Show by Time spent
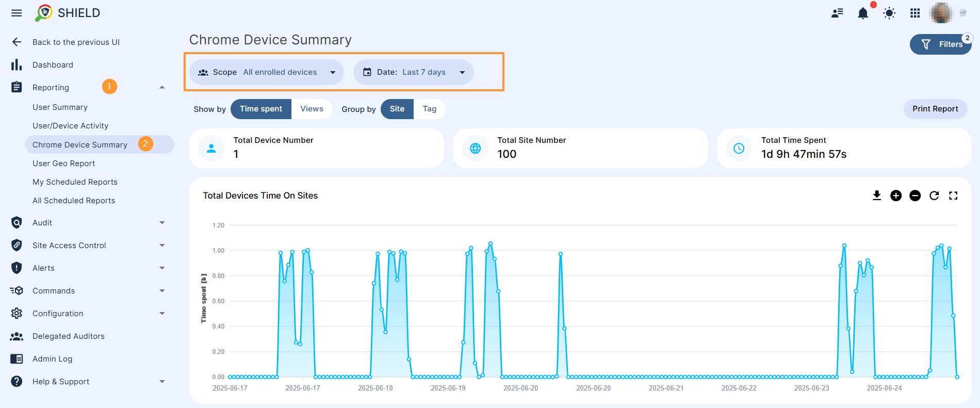This screenshot has height=408, width=980. click(x=261, y=109)
